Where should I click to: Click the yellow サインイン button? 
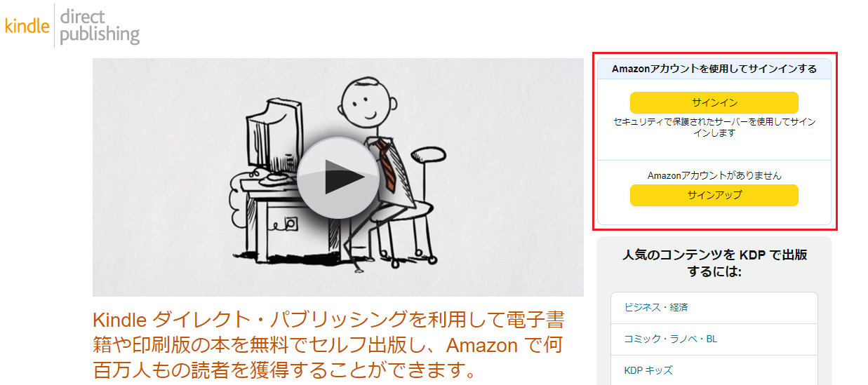714,102
